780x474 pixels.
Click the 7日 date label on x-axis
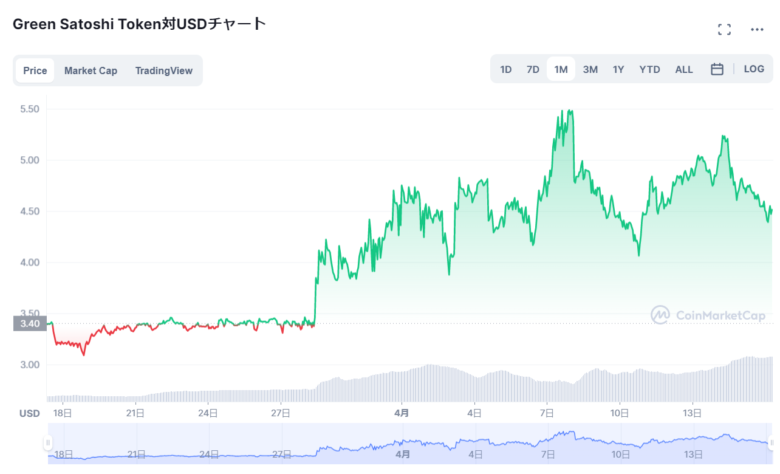547,413
